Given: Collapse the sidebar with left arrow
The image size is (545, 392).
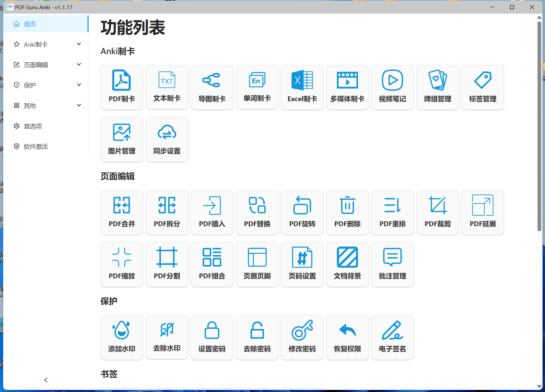Looking at the screenshot, I should [x=46, y=380].
